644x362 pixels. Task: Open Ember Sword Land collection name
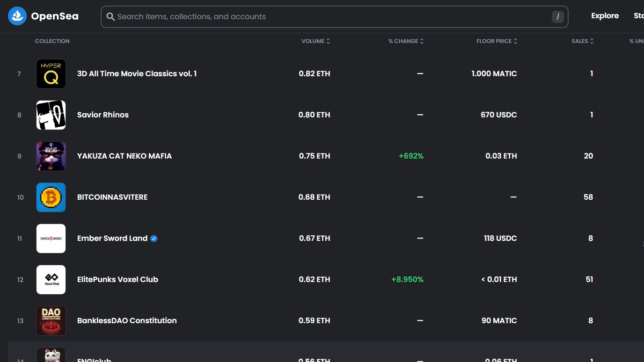[x=112, y=239]
